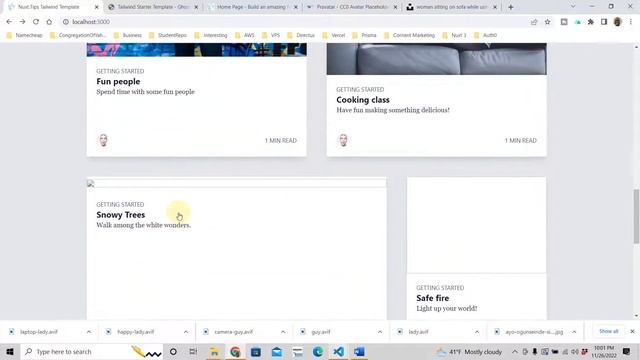The height and width of the screenshot is (360, 640).
Task: Open the Namecheap bookmark folder
Action: pyautogui.click(x=24, y=35)
